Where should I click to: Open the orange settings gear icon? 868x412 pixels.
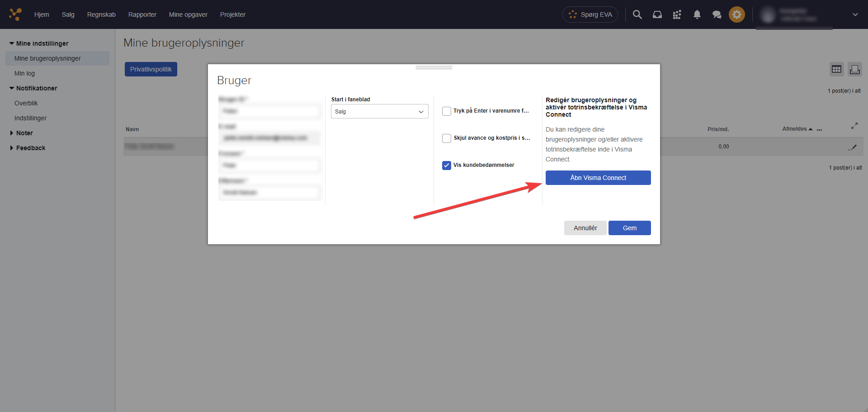click(737, 14)
